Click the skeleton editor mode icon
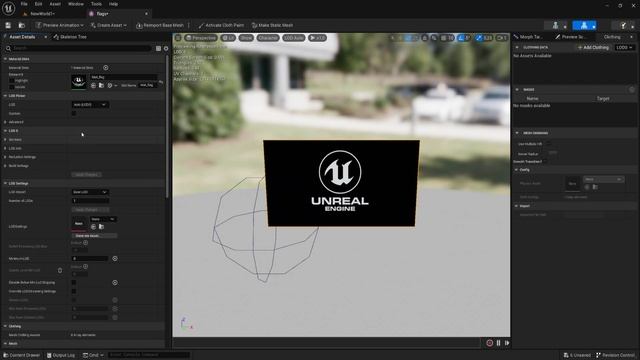Viewport: 640px width, 360px height. coord(556,26)
